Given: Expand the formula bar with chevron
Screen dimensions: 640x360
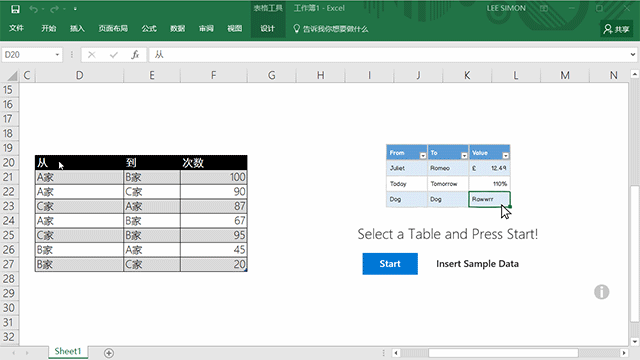Looking at the screenshot, I should tap(632, 54).
